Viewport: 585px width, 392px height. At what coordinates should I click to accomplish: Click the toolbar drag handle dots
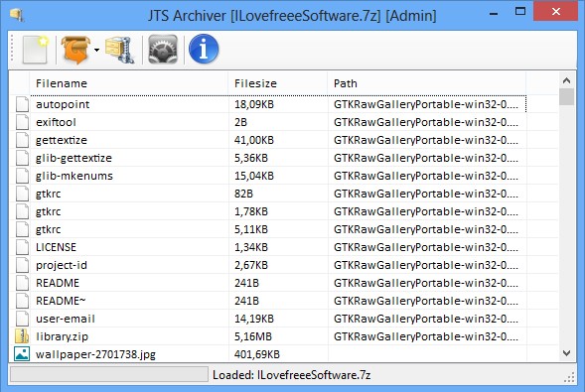coord(12,48)
